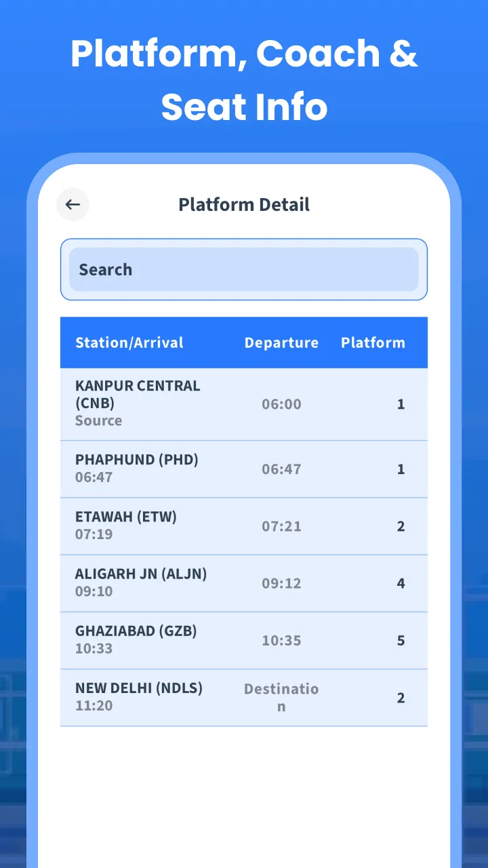The width and height of the screenshot is (488, 868).
Task: Tap platform number 4 for Aligarh
Action: pos(401,583)
